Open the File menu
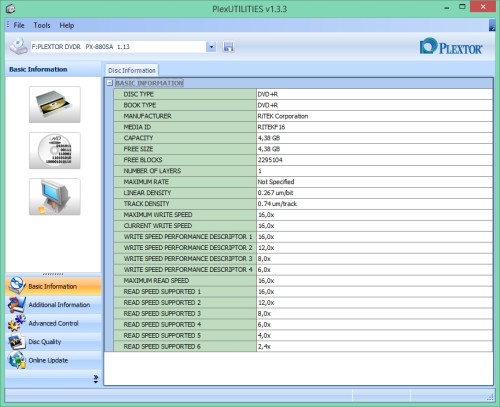Viewport: 500px width, 407px height. click(x=19, y=25)
